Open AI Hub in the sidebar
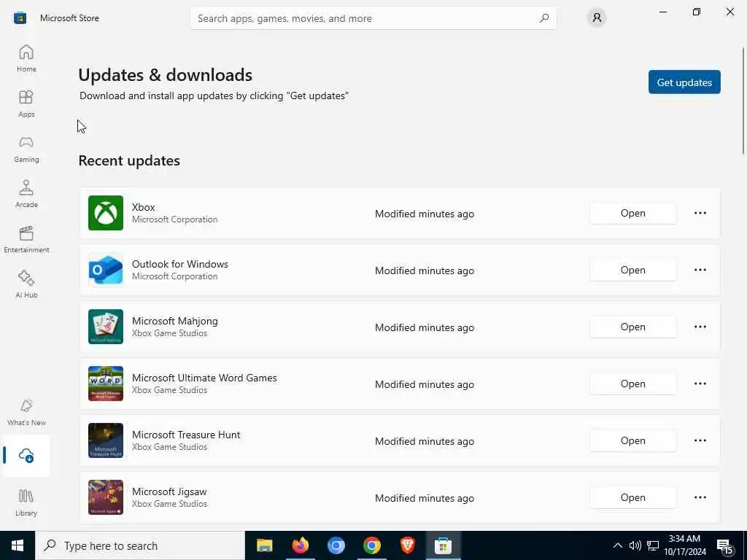 26,285
